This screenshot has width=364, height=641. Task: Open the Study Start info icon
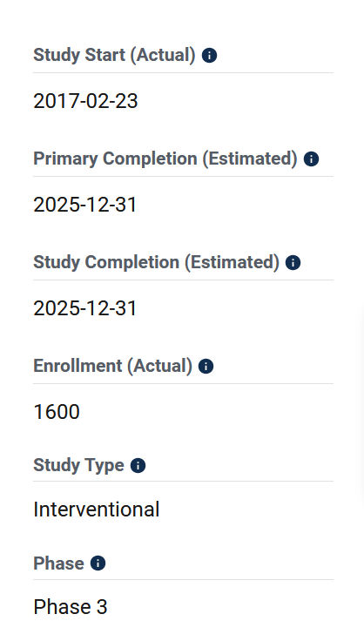pyautogui.click(x=209, y=55)
